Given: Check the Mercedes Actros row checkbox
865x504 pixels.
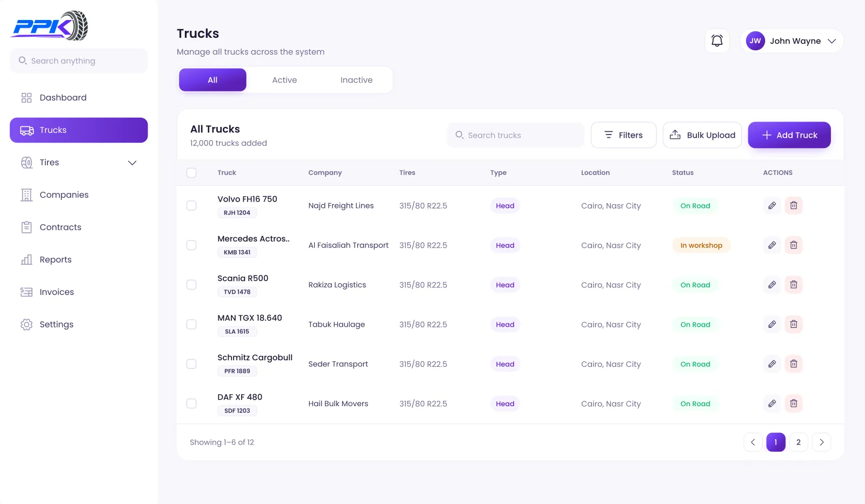Looking at the screenshot, I should [191, 245].
